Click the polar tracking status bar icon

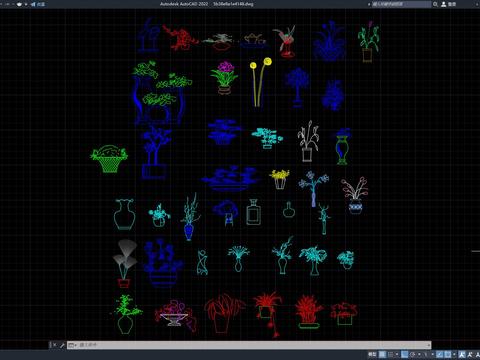[413, 354]
